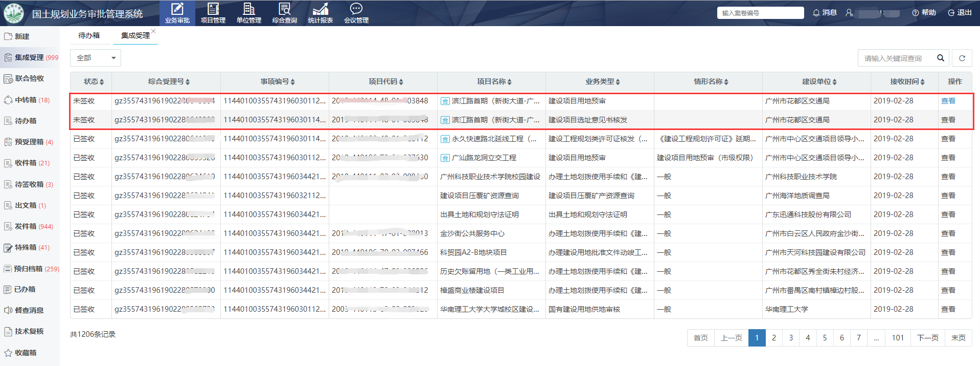Click 查看 link in first row

(948, 101)
